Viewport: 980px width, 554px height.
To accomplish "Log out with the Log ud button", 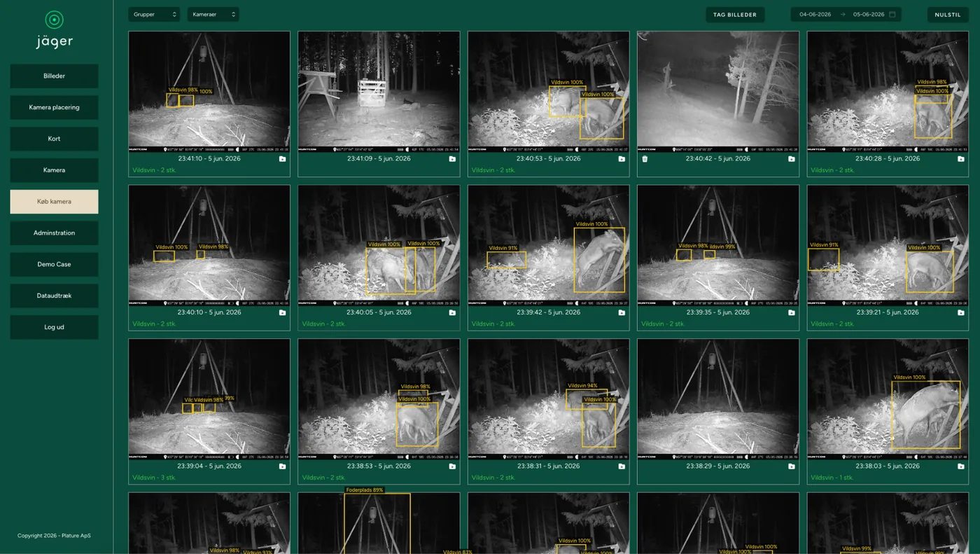I will 54,327.
